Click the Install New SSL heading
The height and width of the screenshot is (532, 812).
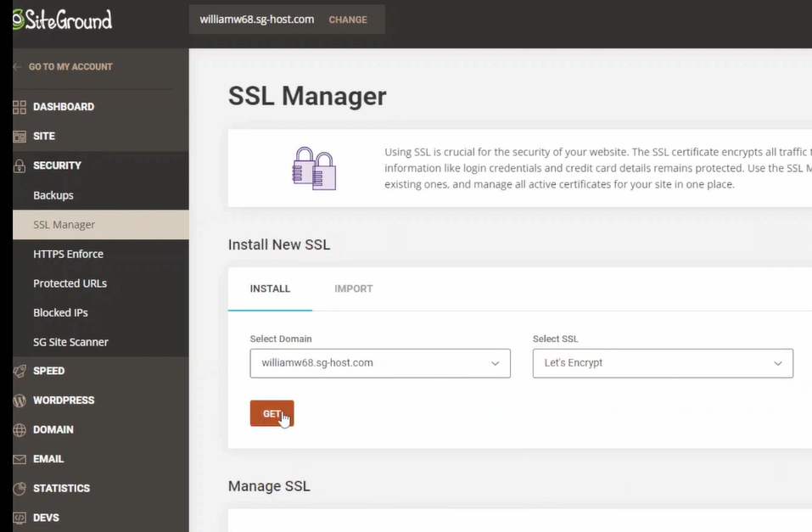[x=279, y=244]
